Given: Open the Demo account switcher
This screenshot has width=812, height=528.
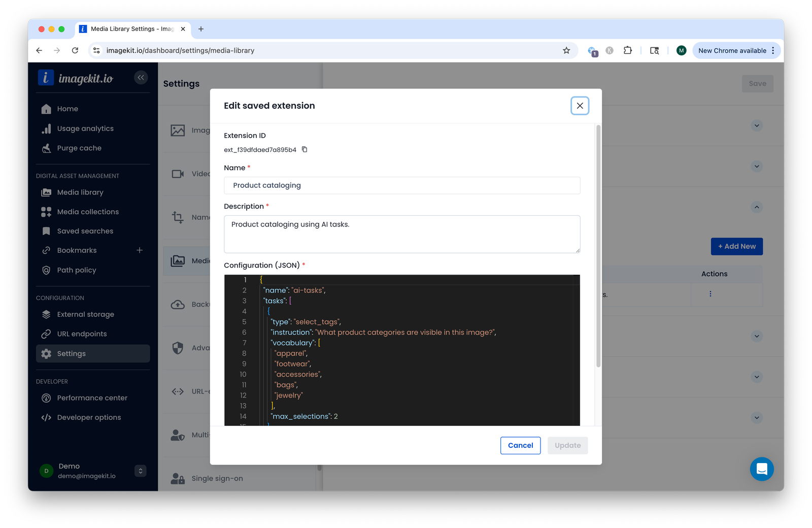Looking at the screenshot, I should (141, 471).
